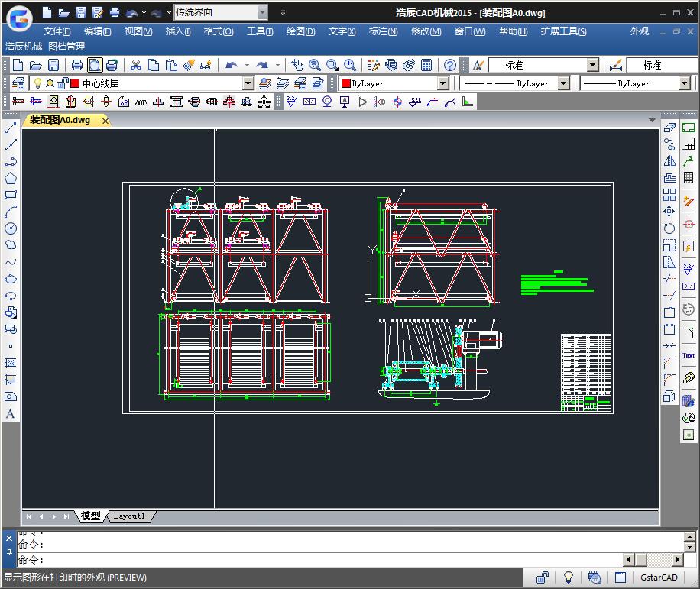Expand the ByLayer color dropdown
700x589 pixels.
point(442,83)
